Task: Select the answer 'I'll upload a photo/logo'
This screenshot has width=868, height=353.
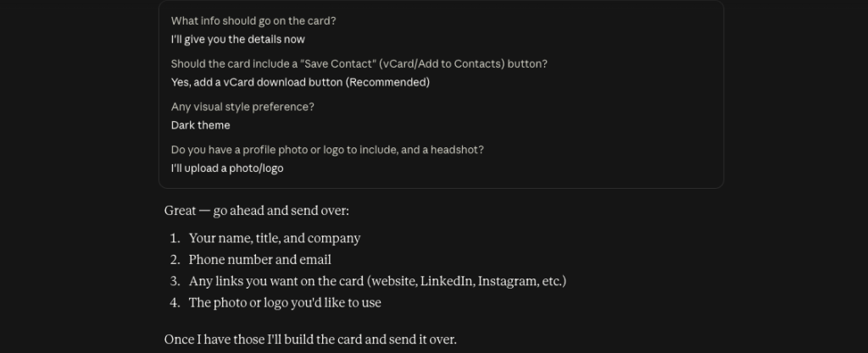Action: click(227, 168)
